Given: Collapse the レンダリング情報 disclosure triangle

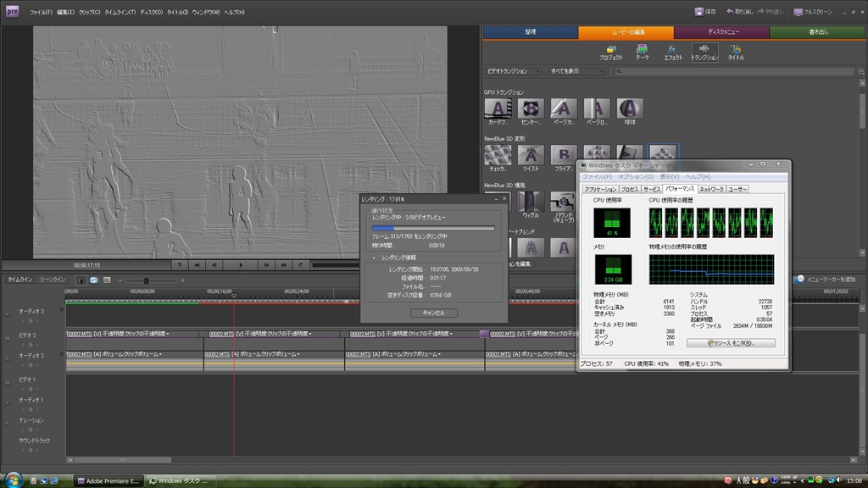Looking at the screenshot, I should coord(373,258).
